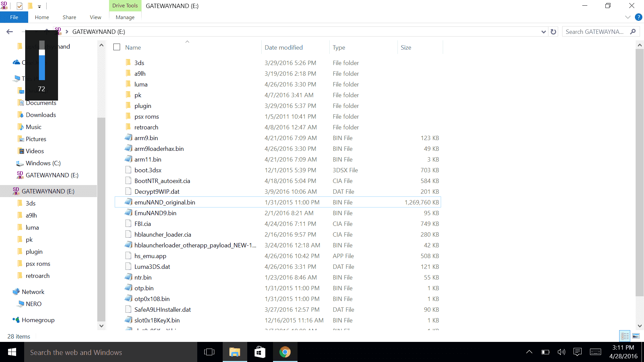
Task: Adjust the volume level slider overlay
Action: tap(42, 60)
